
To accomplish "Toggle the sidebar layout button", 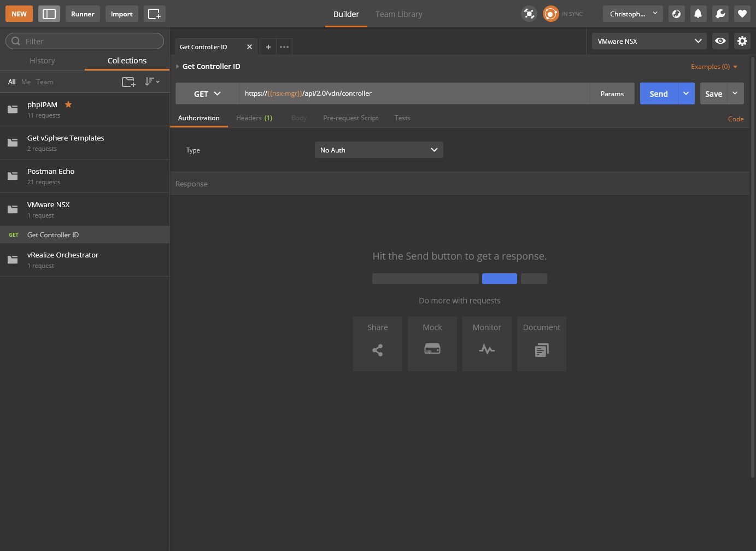I will coord(49,14).
